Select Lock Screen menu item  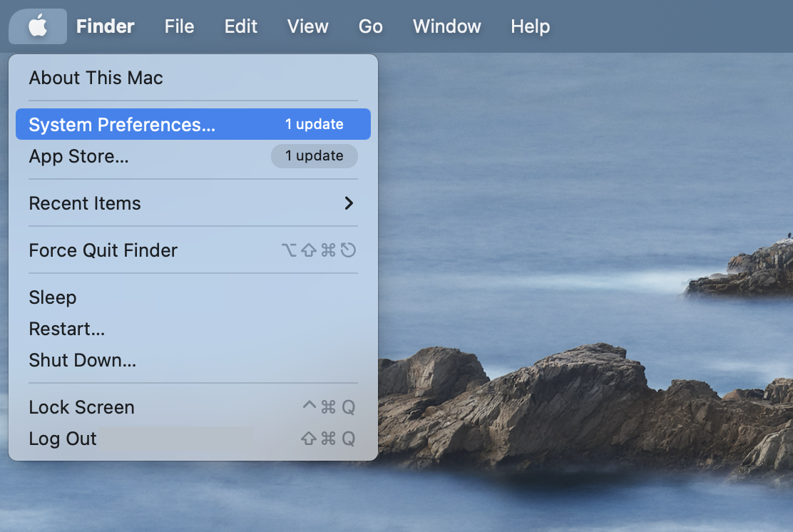193,407
